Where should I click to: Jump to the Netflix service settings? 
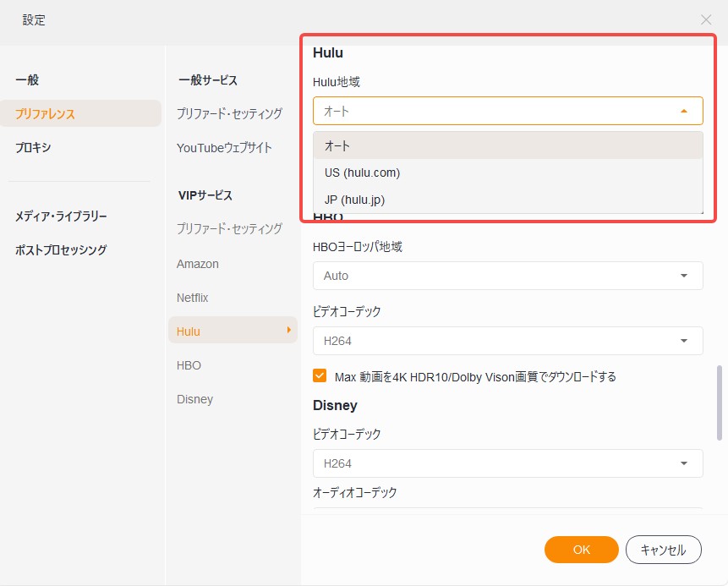pyautogui.click(x=192, y=298)
